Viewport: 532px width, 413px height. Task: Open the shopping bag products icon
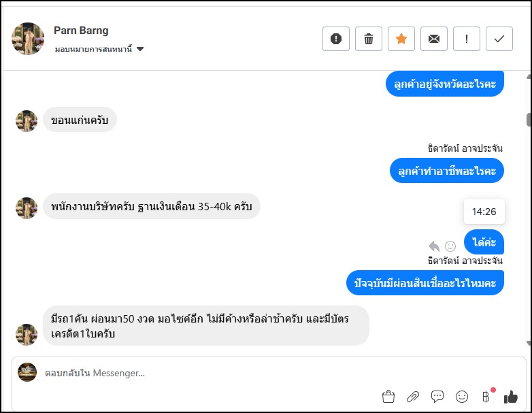coord(388,396)
